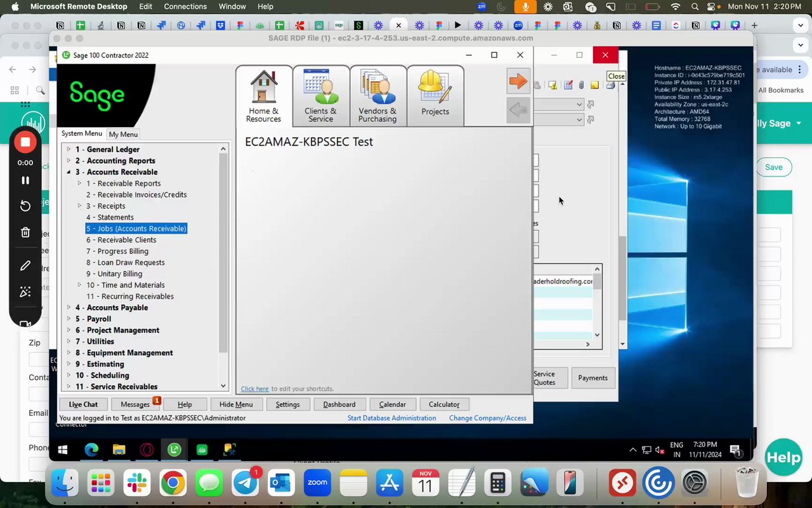This screenshot has height=508, width=812.
Task: Open the Dashboard button
Action: click(x=339, y=404)
